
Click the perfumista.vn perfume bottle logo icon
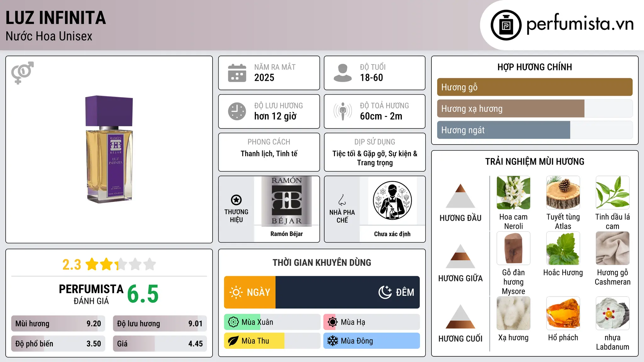pos(506,25)
